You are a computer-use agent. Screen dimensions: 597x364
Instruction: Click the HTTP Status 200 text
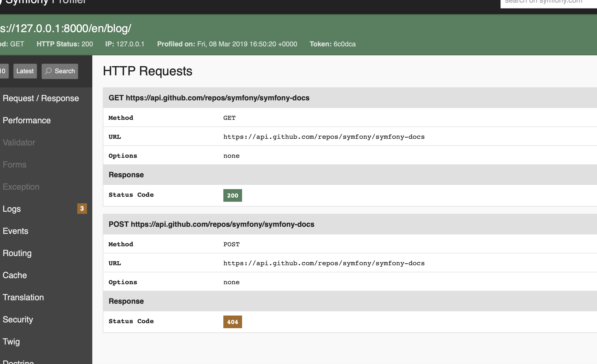tap(65, 44)
